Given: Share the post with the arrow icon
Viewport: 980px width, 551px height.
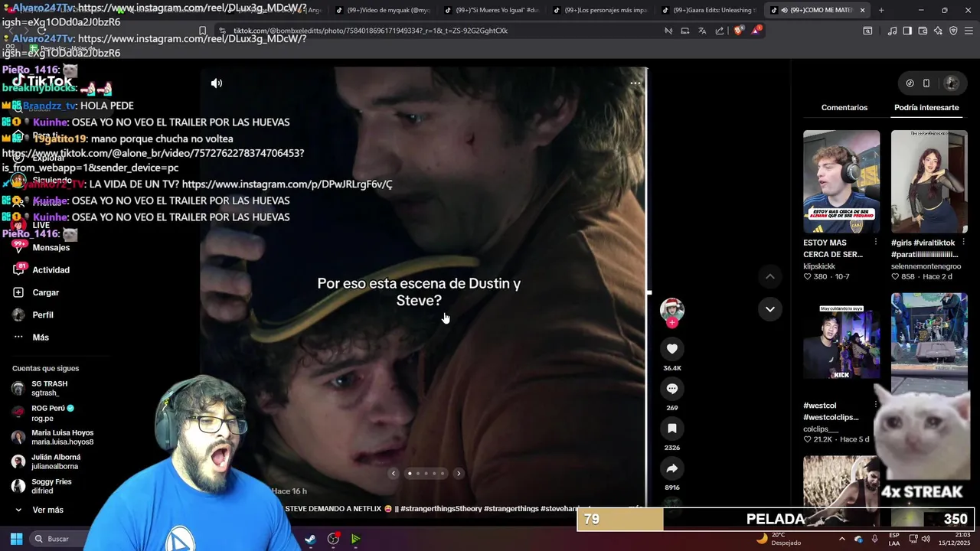Looking at the screenshot, I should tap(672, 468).
